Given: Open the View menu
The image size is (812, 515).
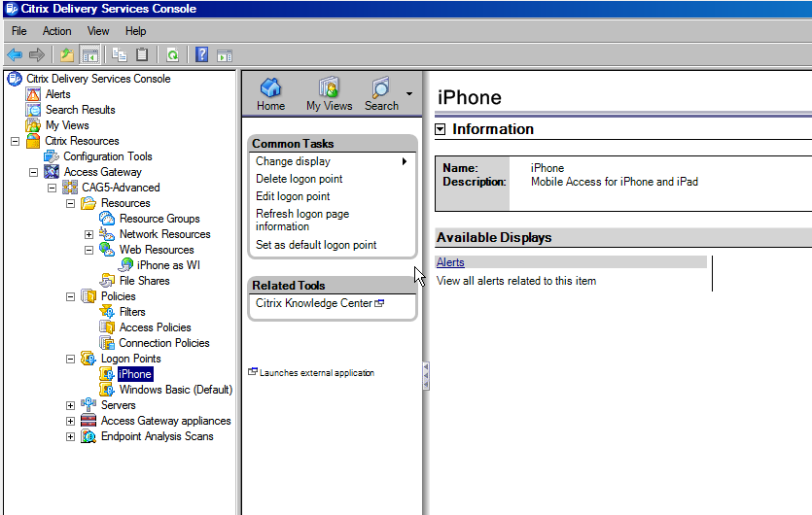Looking at the screenshot, I should [98, 31].
